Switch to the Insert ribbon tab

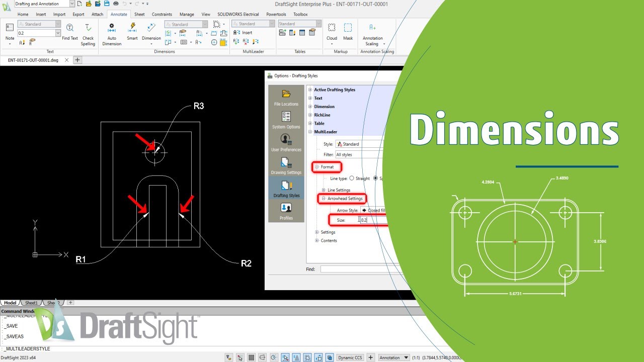[41, 15]
